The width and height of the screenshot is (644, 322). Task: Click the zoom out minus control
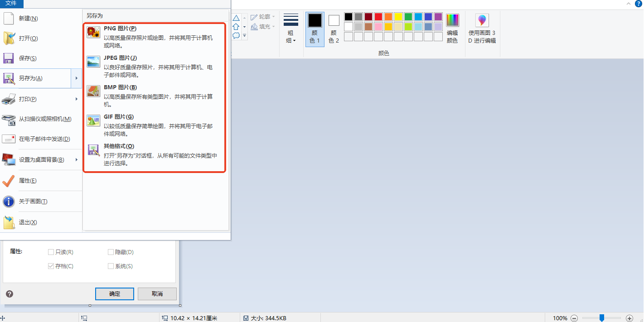point(574,318)
